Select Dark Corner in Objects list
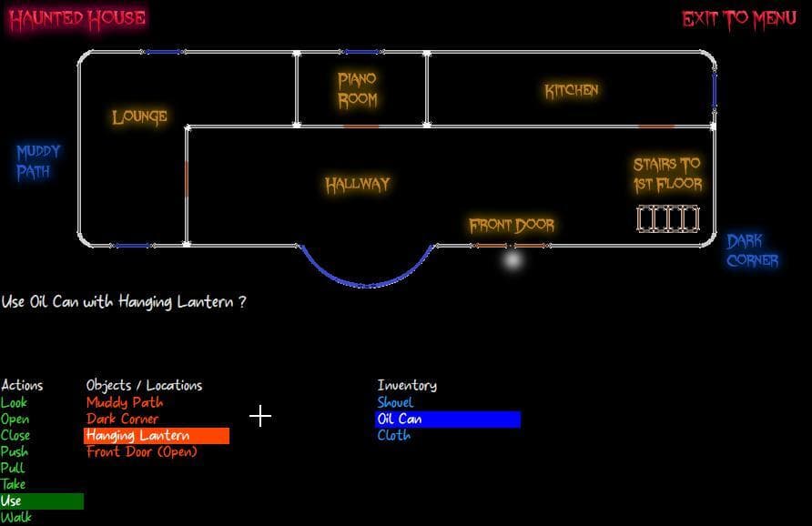Screen dimensions: 812x526 (x=123, y=419)
